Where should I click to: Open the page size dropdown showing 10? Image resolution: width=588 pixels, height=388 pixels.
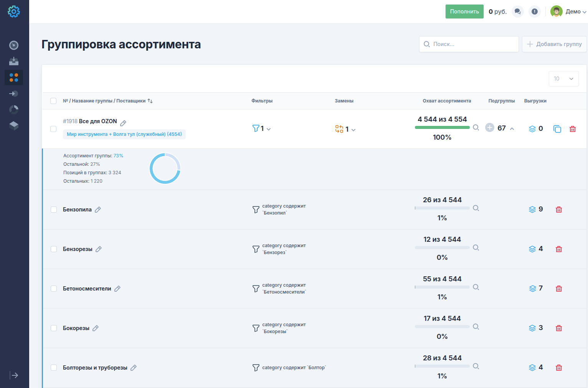point(563,79)
